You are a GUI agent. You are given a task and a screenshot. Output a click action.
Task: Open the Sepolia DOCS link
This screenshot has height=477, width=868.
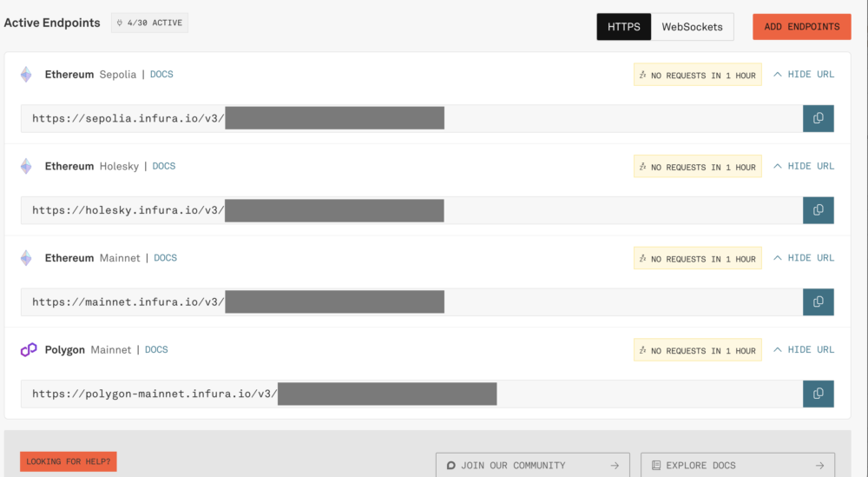(161, 74)
